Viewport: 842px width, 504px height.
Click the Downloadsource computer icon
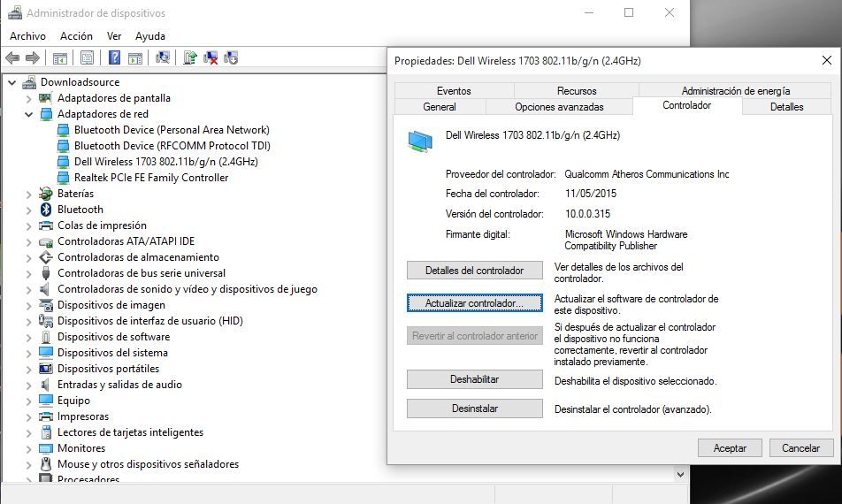coord(29,82)
